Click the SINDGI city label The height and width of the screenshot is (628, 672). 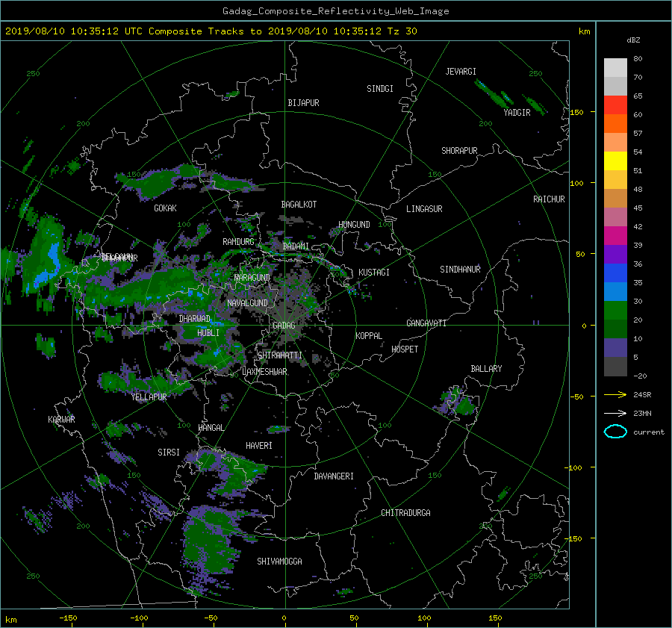380,89
